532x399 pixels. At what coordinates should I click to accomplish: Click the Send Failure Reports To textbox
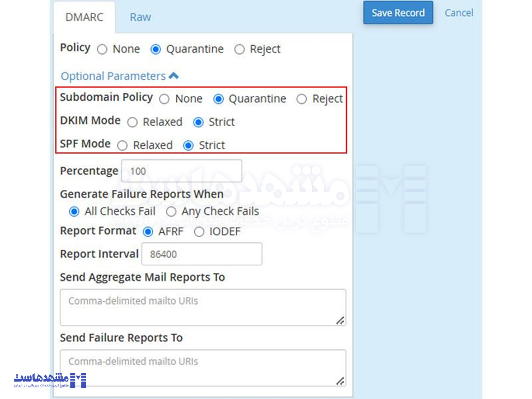point(202,368)
